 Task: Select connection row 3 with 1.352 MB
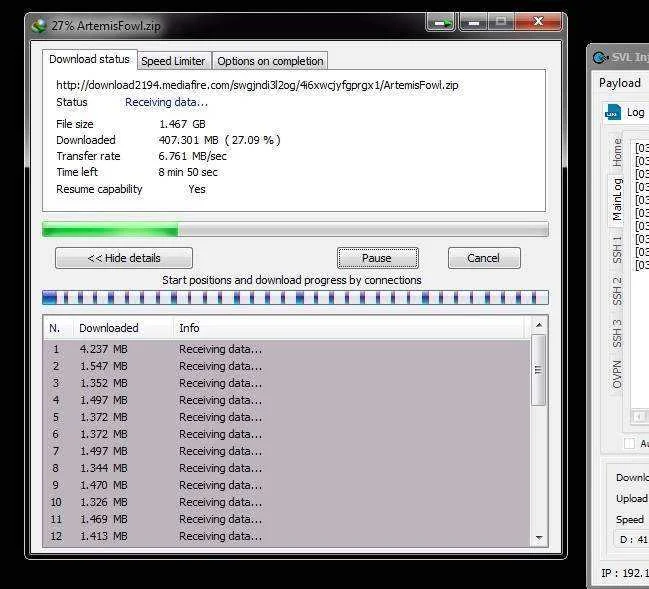(x=286, y=383)
